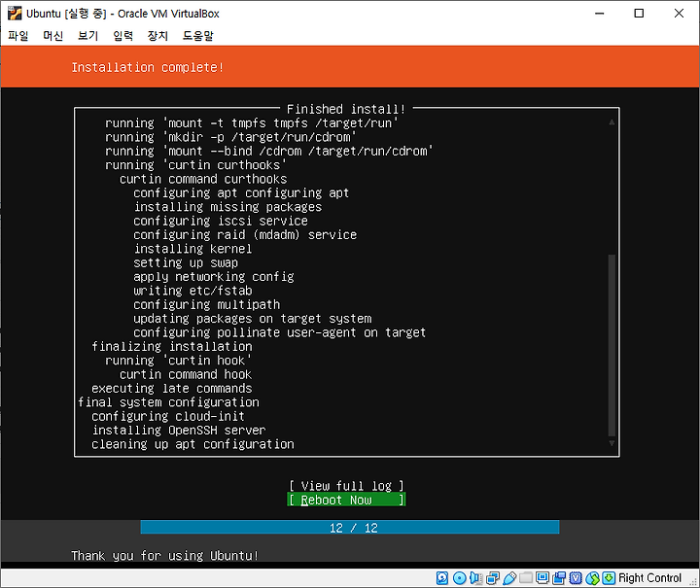
Task: Close the VirtualBox VM window
Action: click(x=679, y=14)
